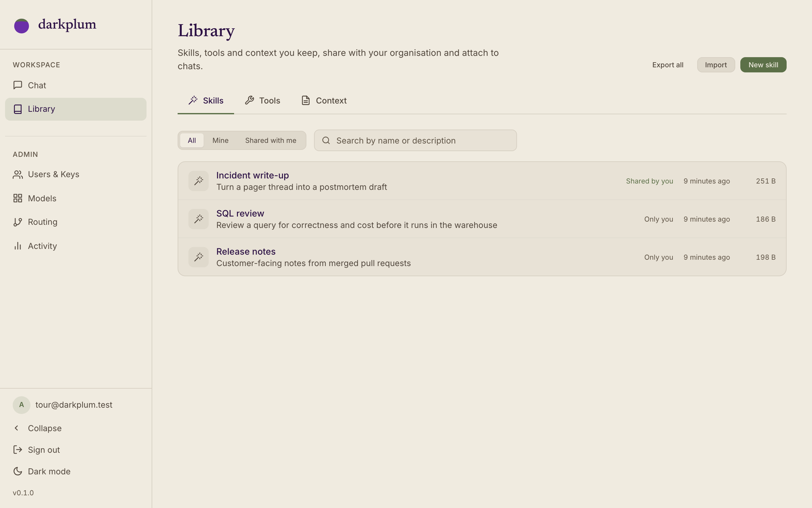Open the SQL review skill
The width and height of the screenshot is (812, 508).
(482, 219)
